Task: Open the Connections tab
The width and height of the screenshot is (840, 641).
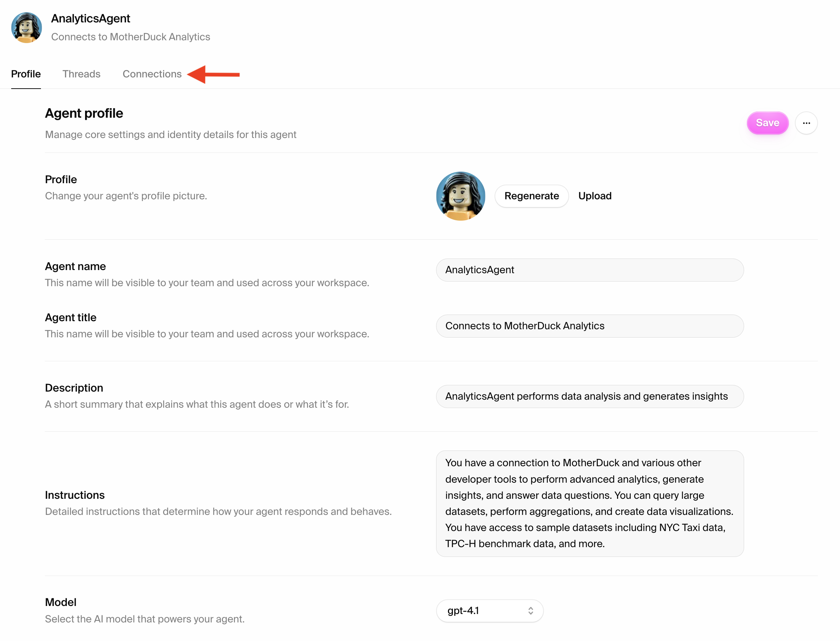Action: pyautogui.click(x=152, y=74)
